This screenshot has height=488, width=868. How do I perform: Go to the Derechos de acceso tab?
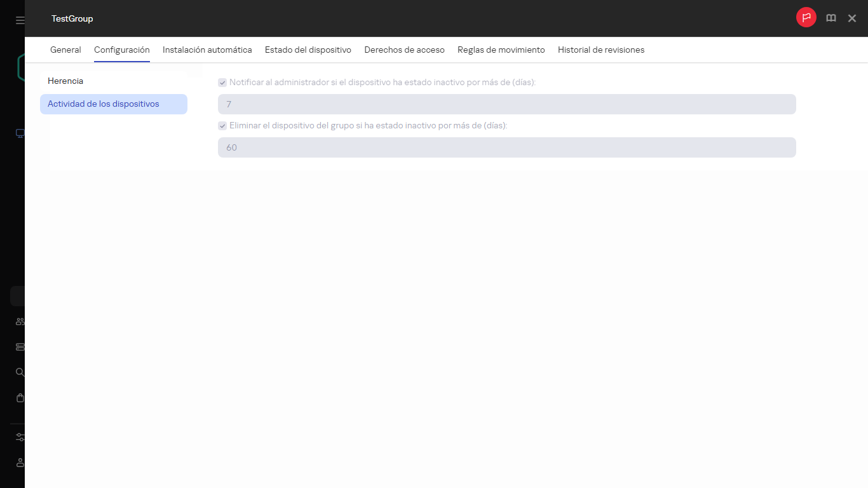click(x=404, y=50)
